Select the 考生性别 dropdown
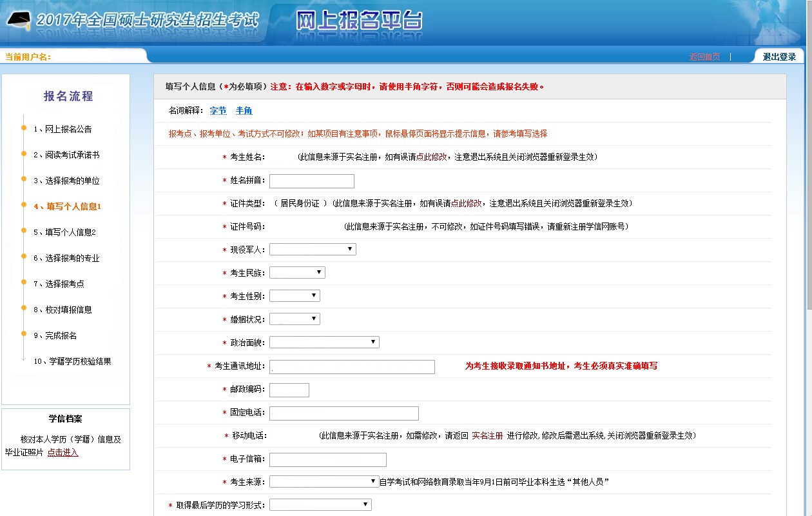The height and width of the screenshot is (516, 812). click(x=295, y=295)
